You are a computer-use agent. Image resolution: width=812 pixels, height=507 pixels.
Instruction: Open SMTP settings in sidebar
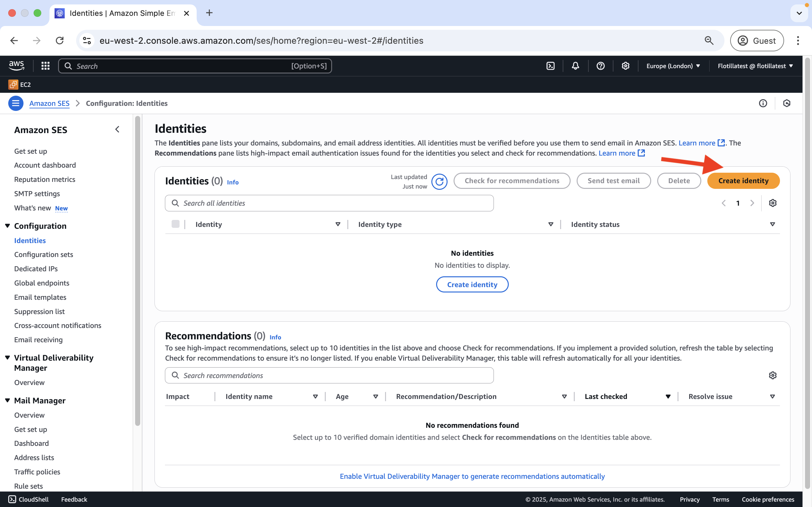(37, 194)
